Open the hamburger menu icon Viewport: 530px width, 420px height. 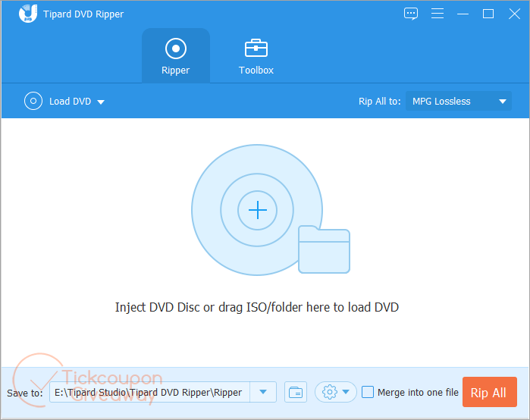[437, 14]
